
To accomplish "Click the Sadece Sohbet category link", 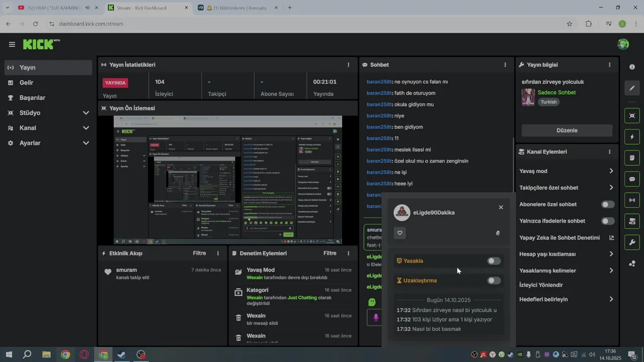I will [556, 93].
